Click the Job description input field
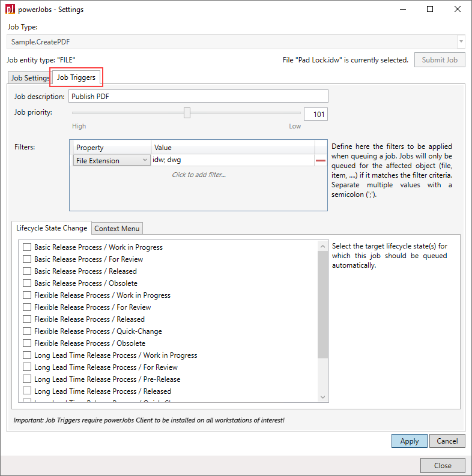The width and height of the screenshot is (472, 476). point(198,96)
